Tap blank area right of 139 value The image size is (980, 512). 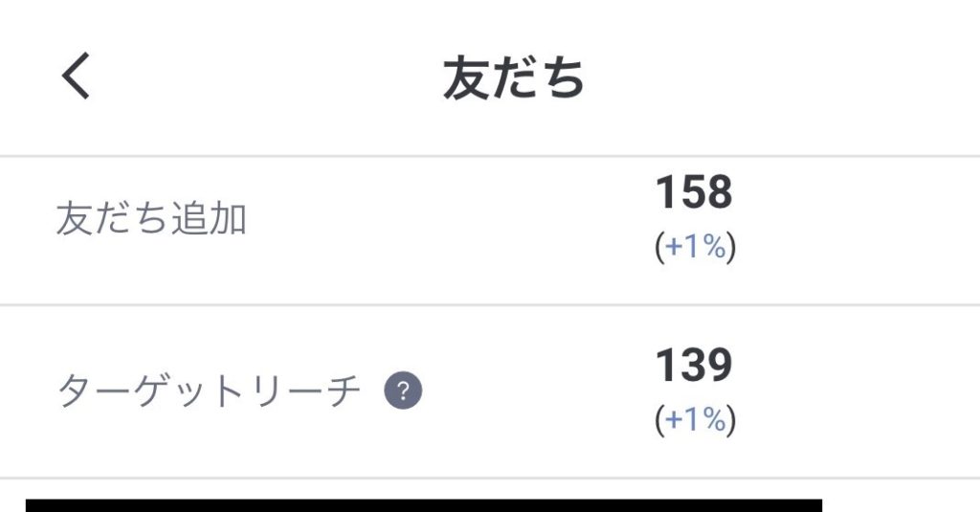coord(857,391)
